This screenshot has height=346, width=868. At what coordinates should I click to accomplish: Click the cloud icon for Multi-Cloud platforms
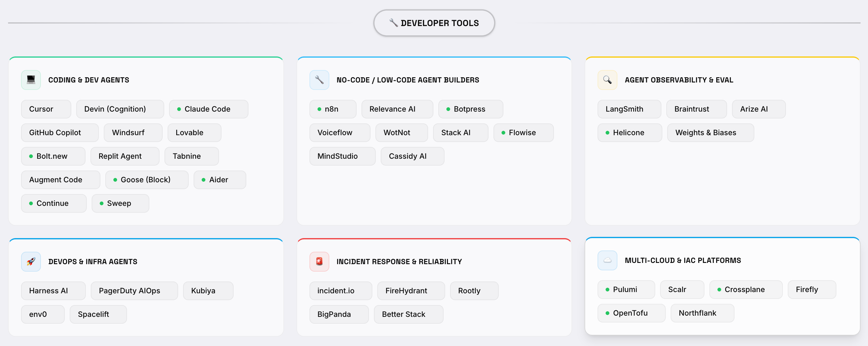click(x=607, y=260)
